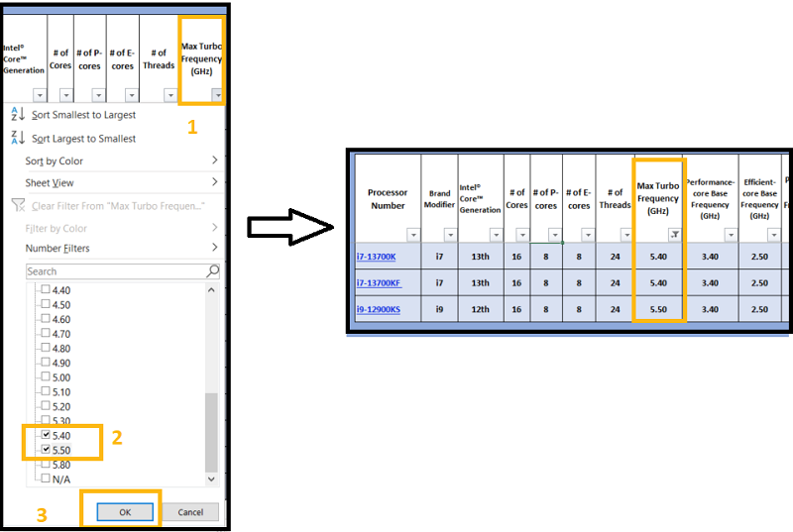Check the 4.70 checkbox
The image size is (793, 532).
(x=46, y=334)
